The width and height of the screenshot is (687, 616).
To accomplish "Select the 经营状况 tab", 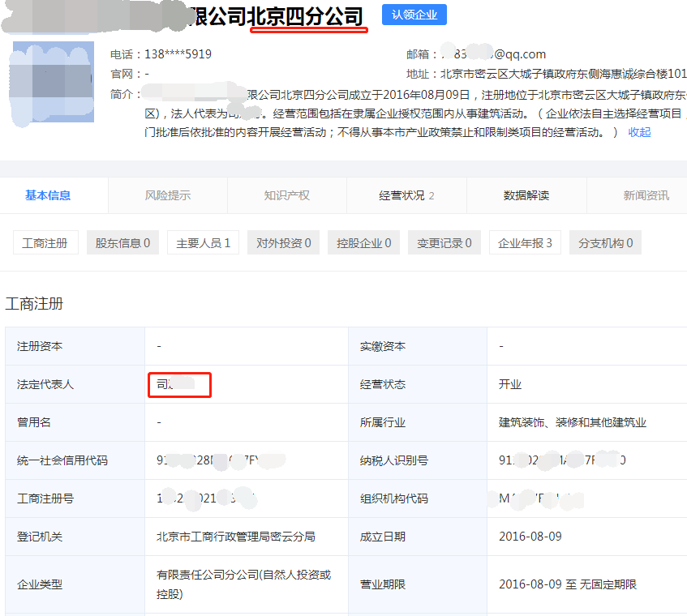I will click(x=406, y=195).
